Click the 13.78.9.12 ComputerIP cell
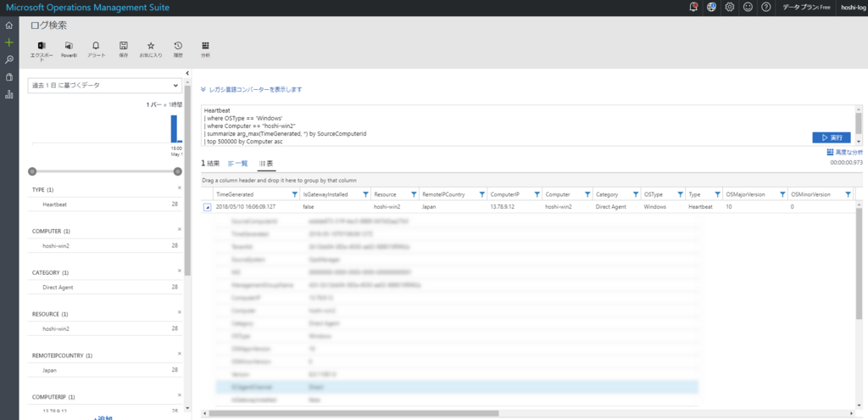The height and width of the screenshot is (420, 868). tap(503, 207)
